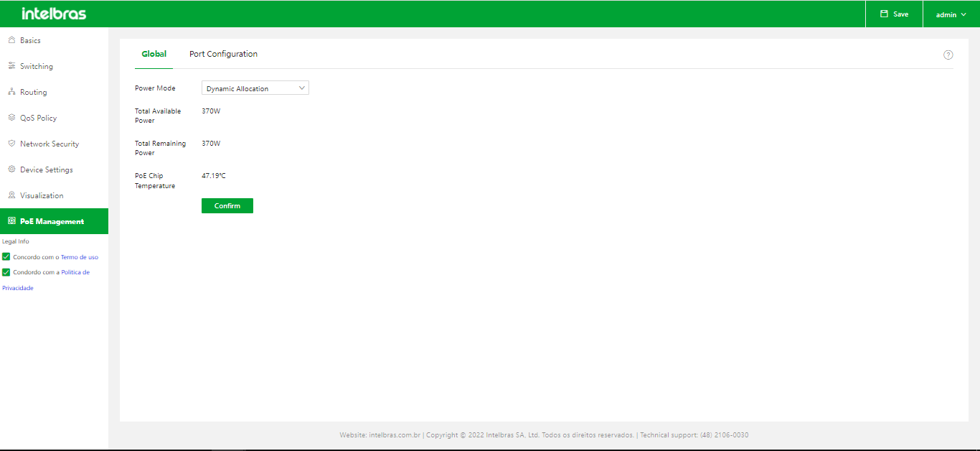Expand the admin user menu
980x451 pixels.
pyautogui.click(x=951, y=14)
